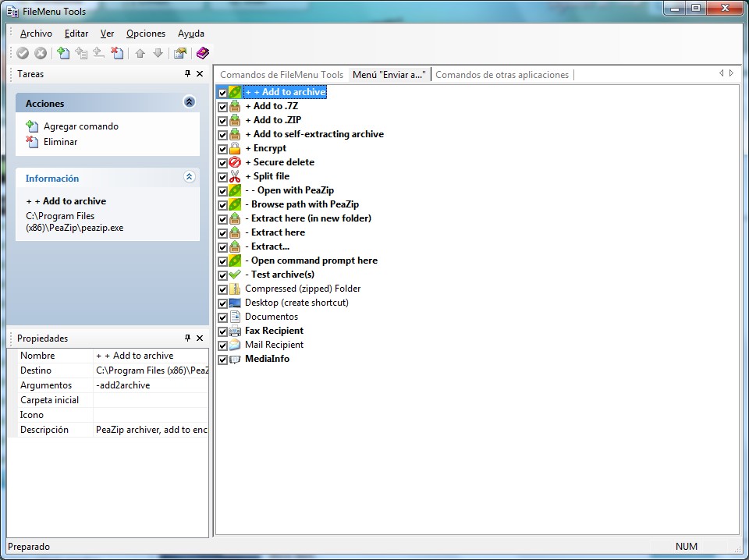Image resolution: width=749 pixels, height=560 pixels.
Task: Select the '- Test archive(s)' entry
Action: pyautogui.click(x=280, y=275)
